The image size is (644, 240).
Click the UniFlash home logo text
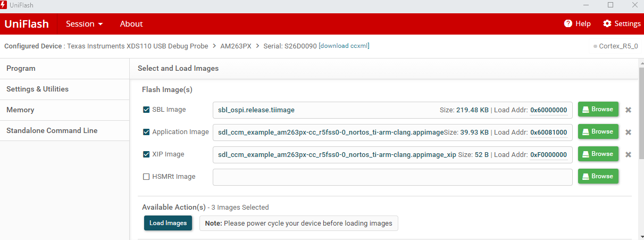(27, 24)
